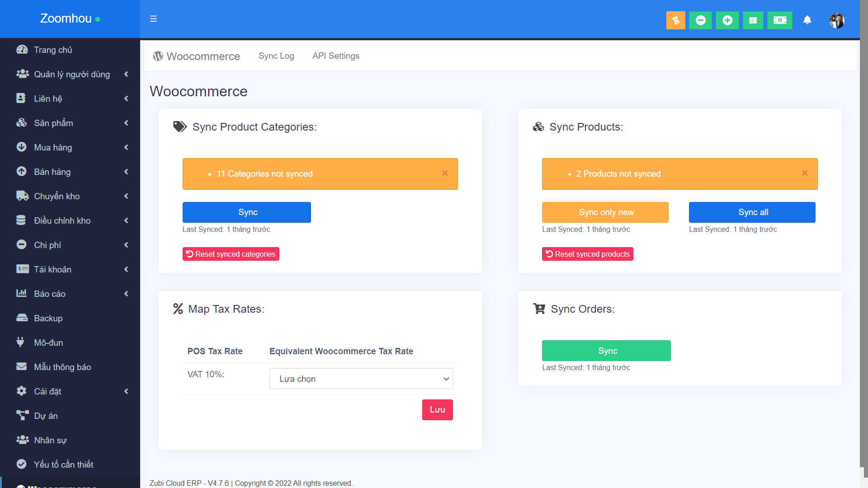
Task: Open Backup menu item
Action: point(70,318)
